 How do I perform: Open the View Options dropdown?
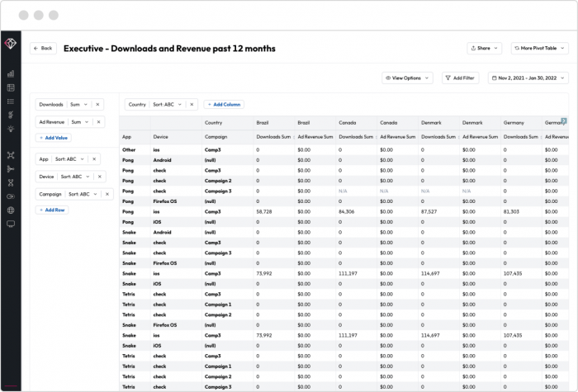[407, 78]
